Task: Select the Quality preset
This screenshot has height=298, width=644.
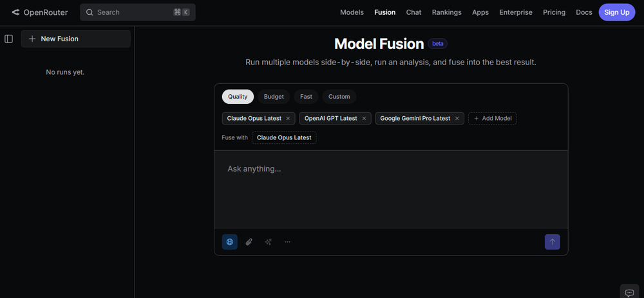Action: [x=238, y=97]
